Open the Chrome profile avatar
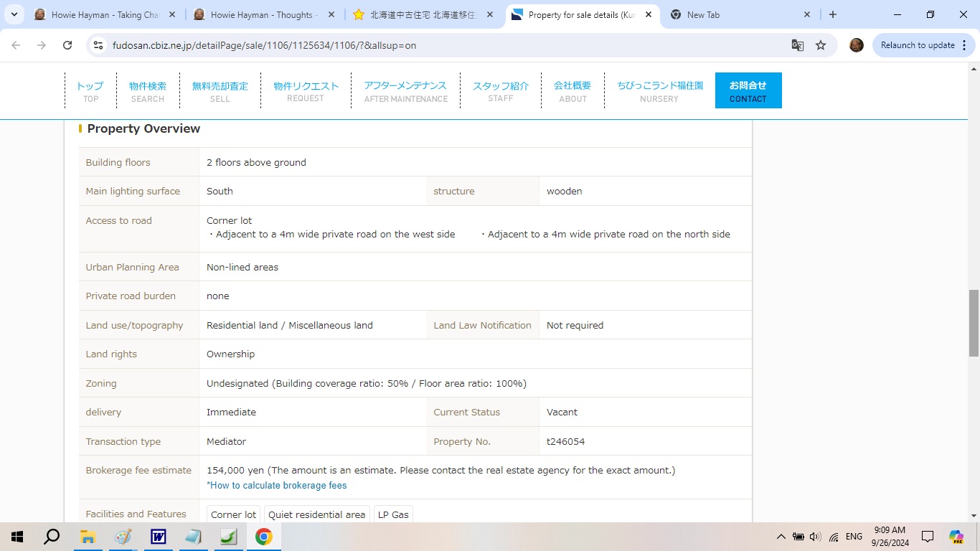This screenshot has height=551, width=980. pyautogui.click(x=856, y=45)
